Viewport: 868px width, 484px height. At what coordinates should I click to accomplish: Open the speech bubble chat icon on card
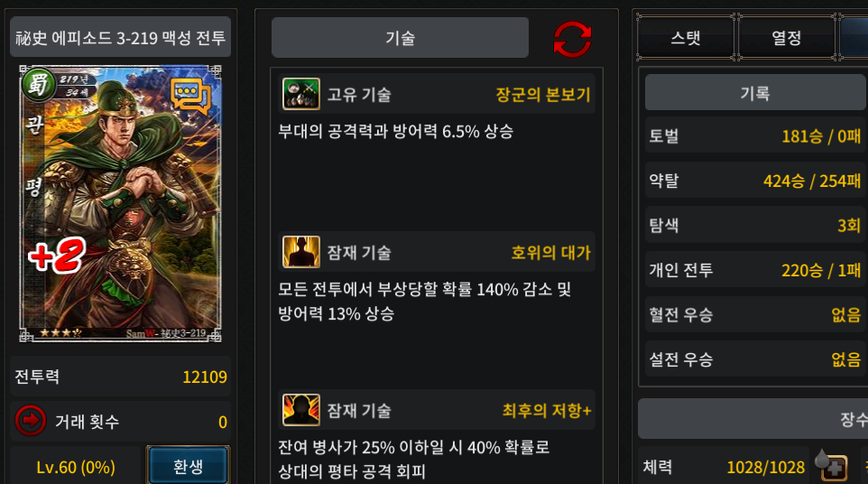[191, 95]
